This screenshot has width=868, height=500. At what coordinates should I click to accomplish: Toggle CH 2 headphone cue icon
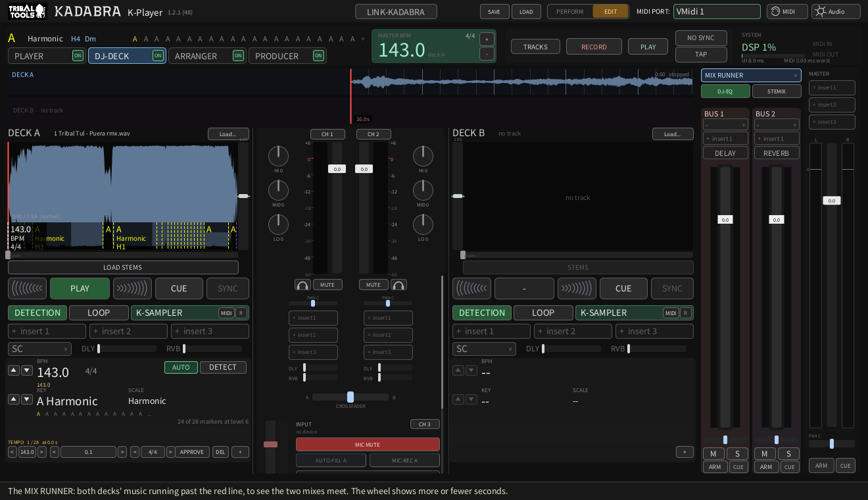[x=398, y=285]
